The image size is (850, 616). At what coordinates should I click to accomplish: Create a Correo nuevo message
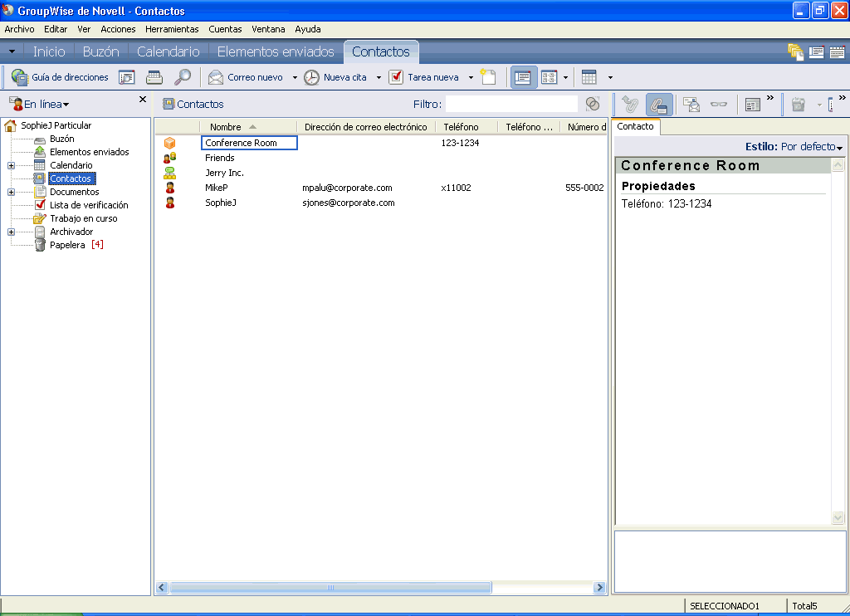tap(246, 77)
